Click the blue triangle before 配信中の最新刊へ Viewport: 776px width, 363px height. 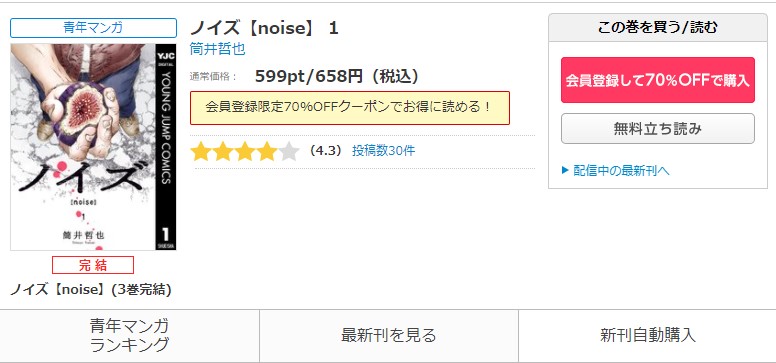[566, 171]
